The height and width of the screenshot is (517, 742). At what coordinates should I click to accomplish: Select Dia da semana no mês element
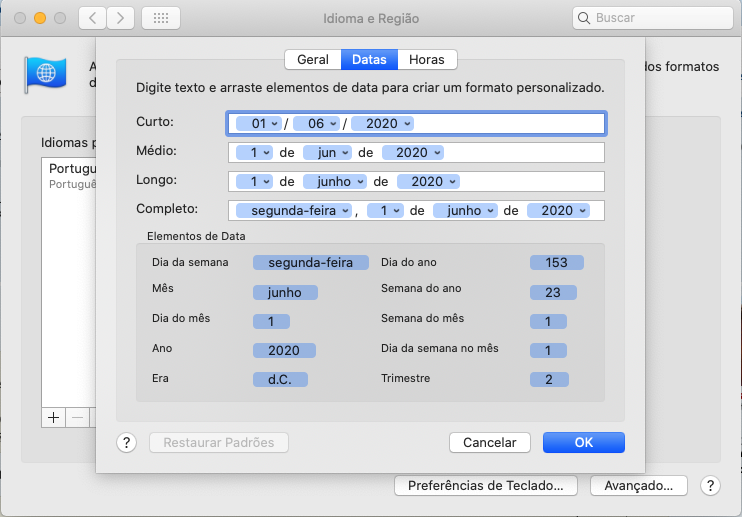click(x=548, y=351)
